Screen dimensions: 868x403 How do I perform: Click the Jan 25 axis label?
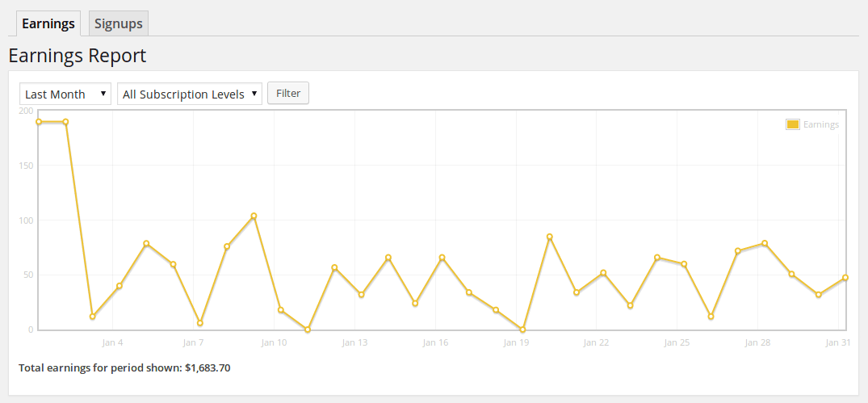click(x=677, y=342)
